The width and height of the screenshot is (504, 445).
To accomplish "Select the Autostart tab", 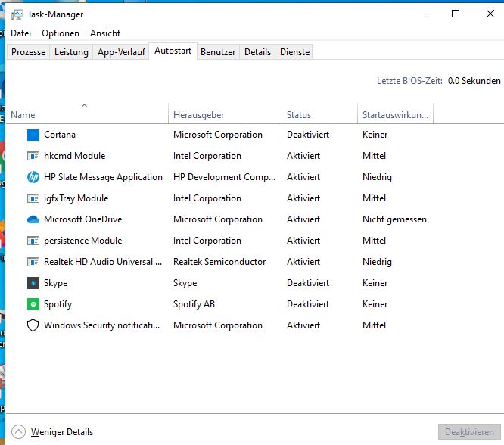I will pos(173,51).
